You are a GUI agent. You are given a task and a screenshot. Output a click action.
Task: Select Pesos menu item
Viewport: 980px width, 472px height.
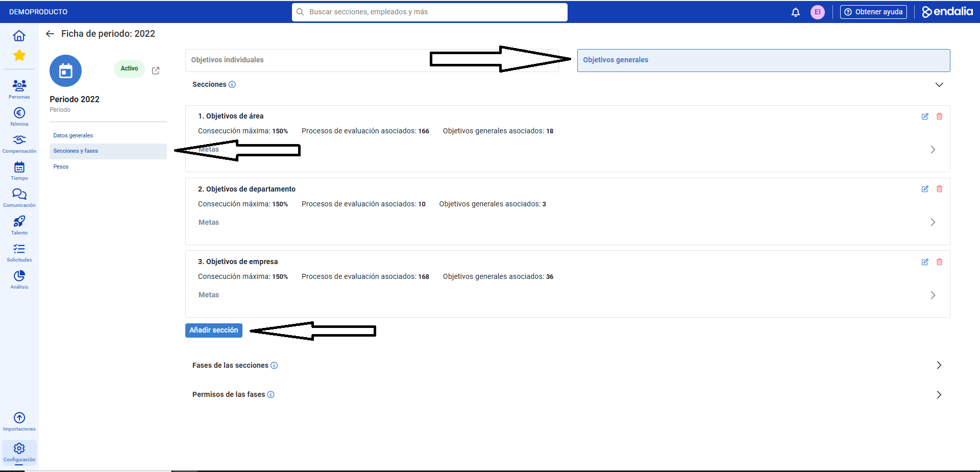(108, 167)
